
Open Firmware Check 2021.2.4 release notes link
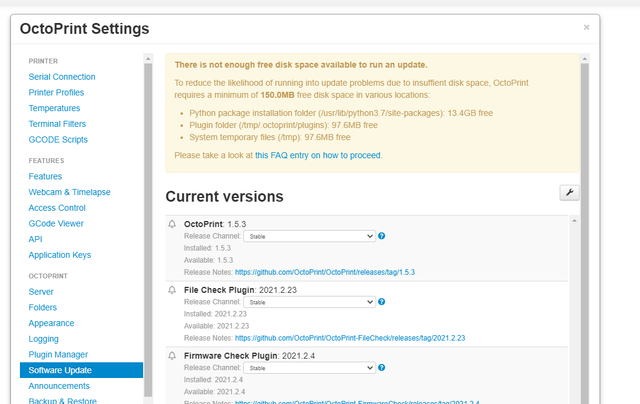coord(357,402)
